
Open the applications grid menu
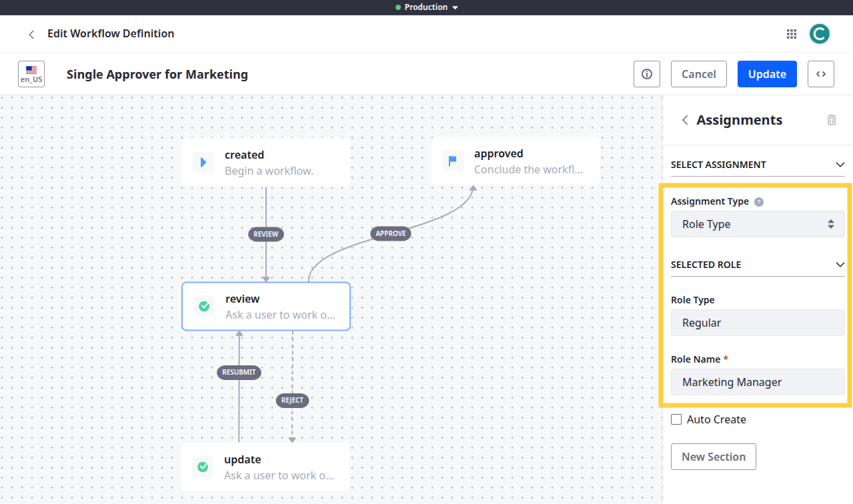(792, 34)
